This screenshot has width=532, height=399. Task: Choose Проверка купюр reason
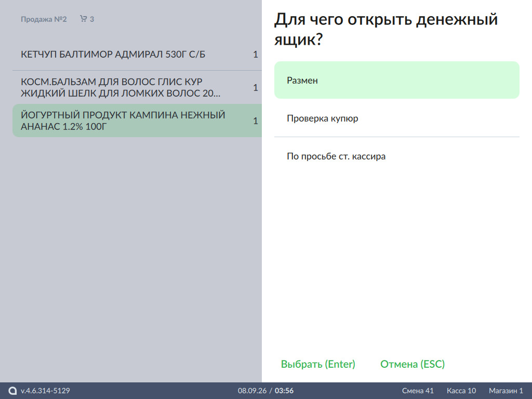[x=396, y=118]
